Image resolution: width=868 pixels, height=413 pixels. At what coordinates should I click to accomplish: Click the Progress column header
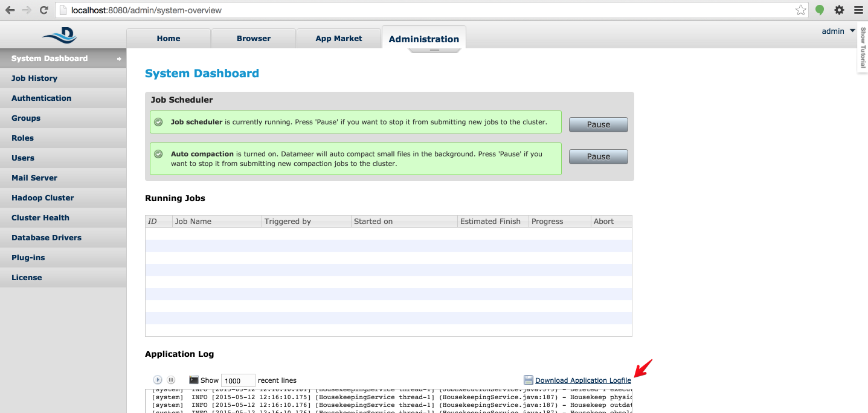pyautogui.click(x=560, y=222)
